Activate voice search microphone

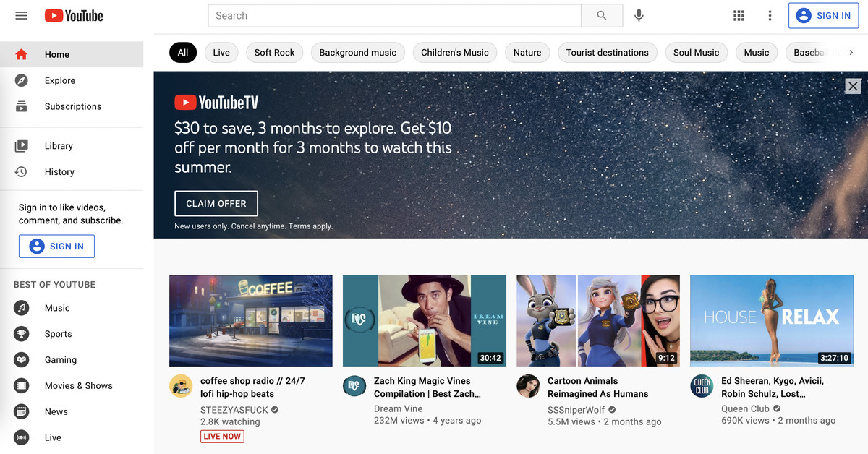coord(639,16)
